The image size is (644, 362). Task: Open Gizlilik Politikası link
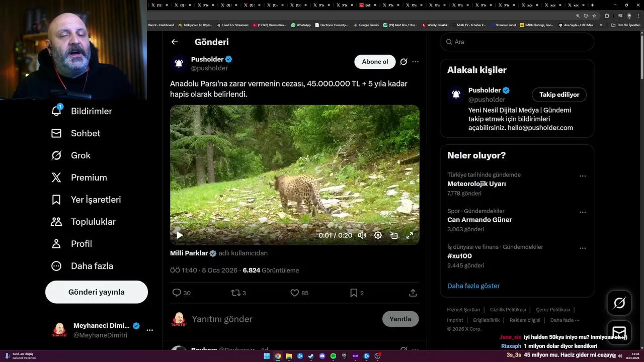pyautogui.click(x=508, y=310)
